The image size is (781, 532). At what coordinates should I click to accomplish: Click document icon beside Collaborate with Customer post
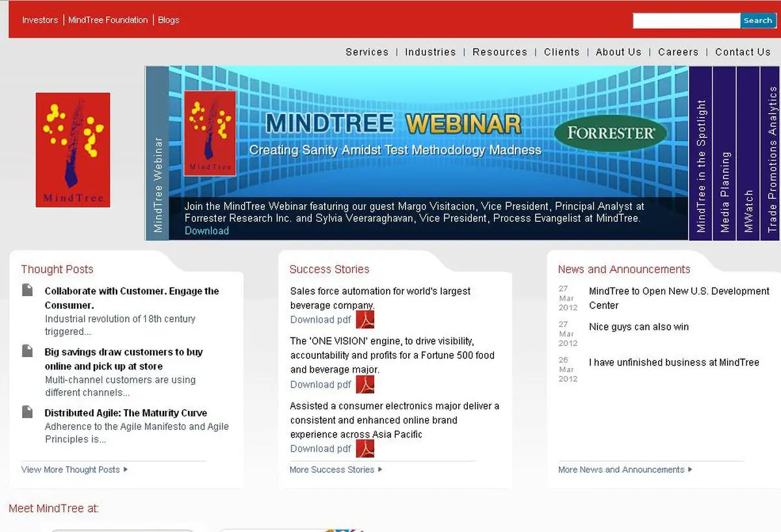(27, 290)
